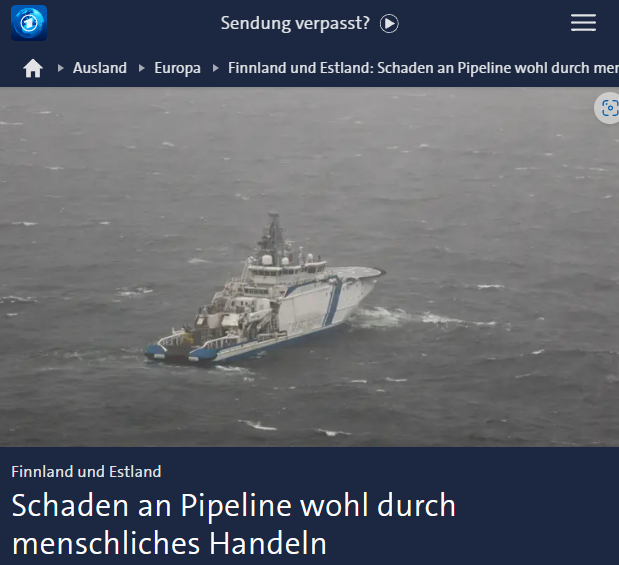Click the headline line Schaden an Pipeline wohl durch
The height and width of the screenshot is (565, 619).
(234, 505)
